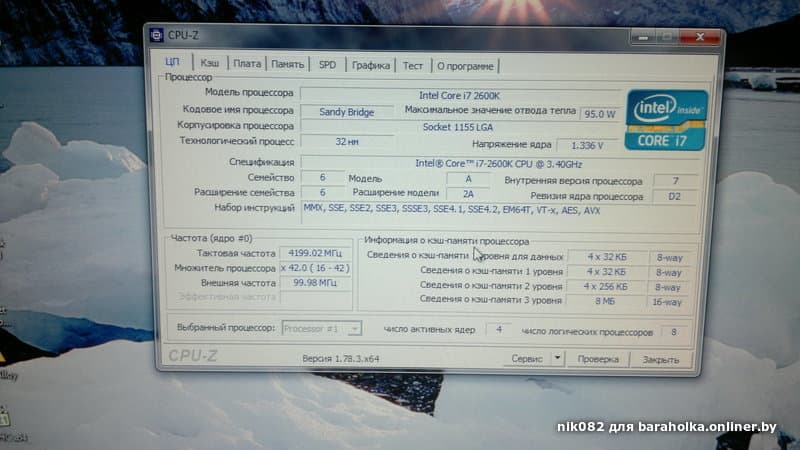The width and height of the screenshot is (800, 450).
Task: Click the Сервис button
Action: point(527,359)
